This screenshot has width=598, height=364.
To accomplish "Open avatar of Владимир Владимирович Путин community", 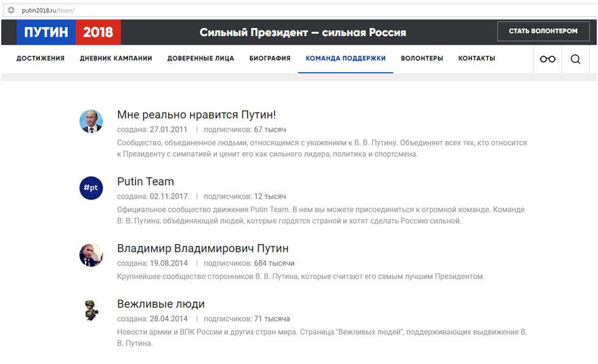I will click(x=90, y=255).
